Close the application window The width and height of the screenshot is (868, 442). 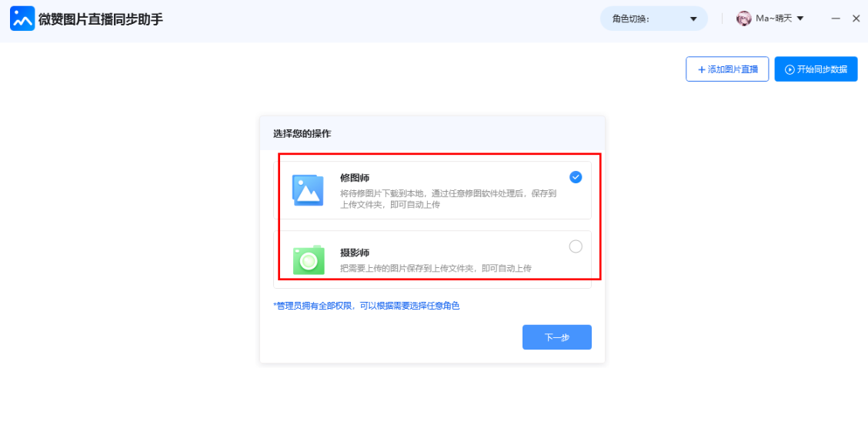coord(856,18)
